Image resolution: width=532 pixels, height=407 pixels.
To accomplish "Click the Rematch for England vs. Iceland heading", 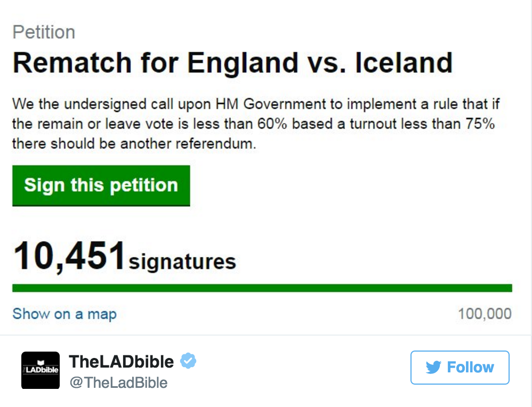I will [232, 63].
